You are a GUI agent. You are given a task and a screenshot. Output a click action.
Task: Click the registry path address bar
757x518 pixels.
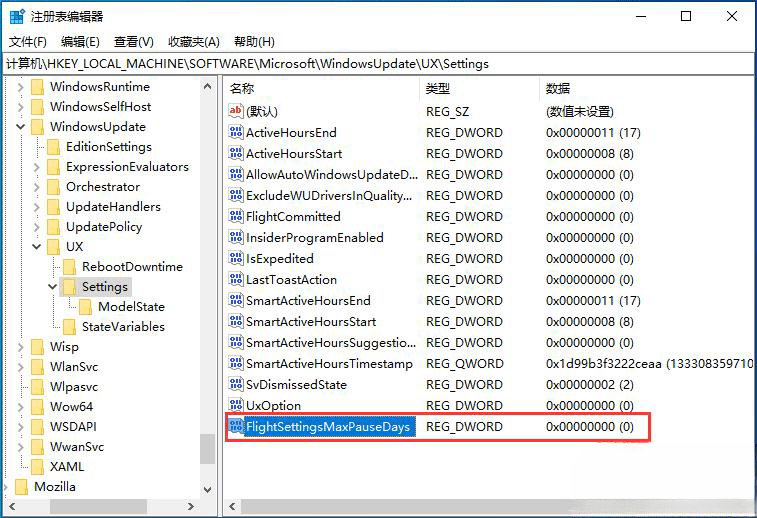click(x=378, y=63)
